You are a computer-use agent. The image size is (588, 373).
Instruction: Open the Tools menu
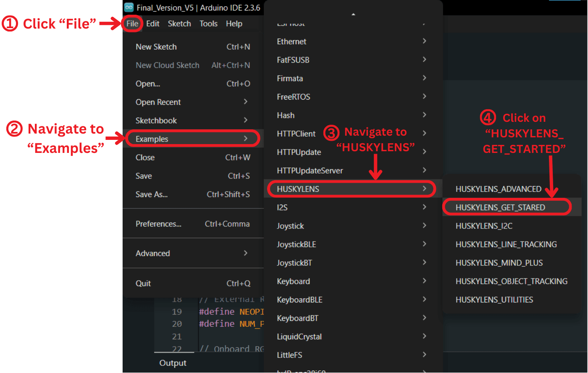point(208,24)
